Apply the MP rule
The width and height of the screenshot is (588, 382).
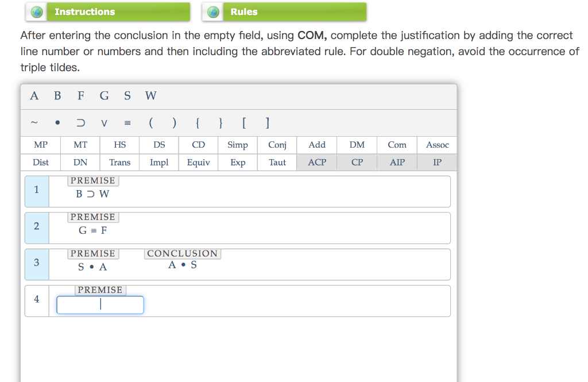[x=40, y=145]
